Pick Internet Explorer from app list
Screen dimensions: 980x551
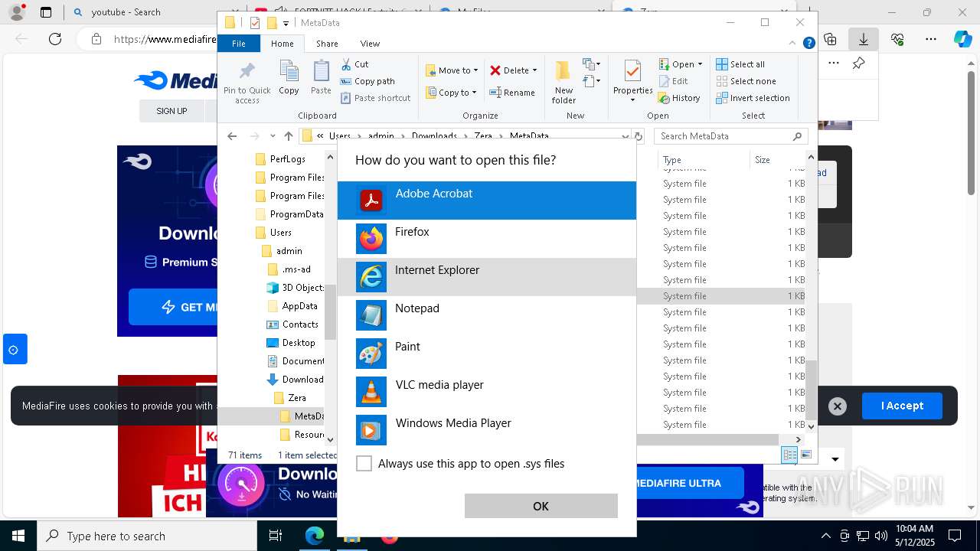486,277
